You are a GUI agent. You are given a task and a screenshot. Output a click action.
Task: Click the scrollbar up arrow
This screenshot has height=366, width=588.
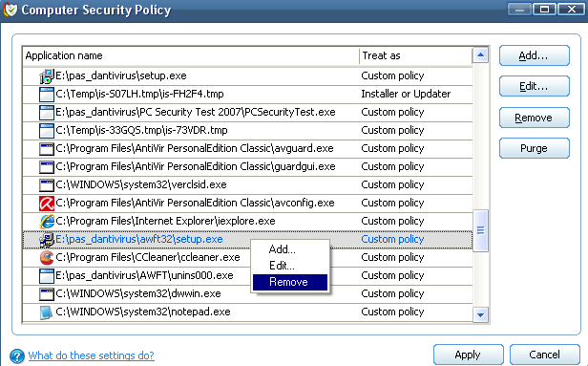(480, 55)
